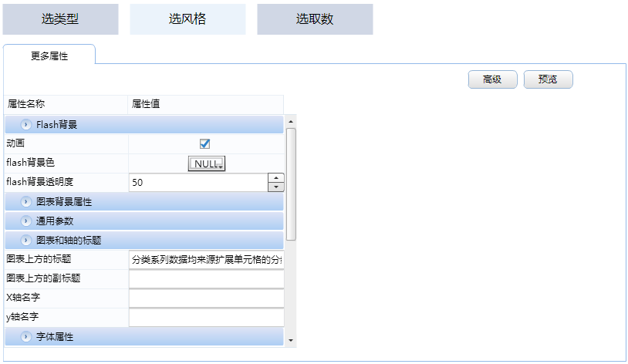Increase flash背景透明度 with up spinner
This screenshot has height=364, width=628.
pos(276,178)
